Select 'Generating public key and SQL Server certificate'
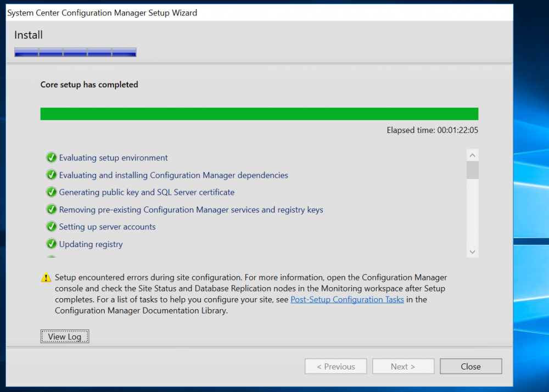 click(x=147, y=192)
